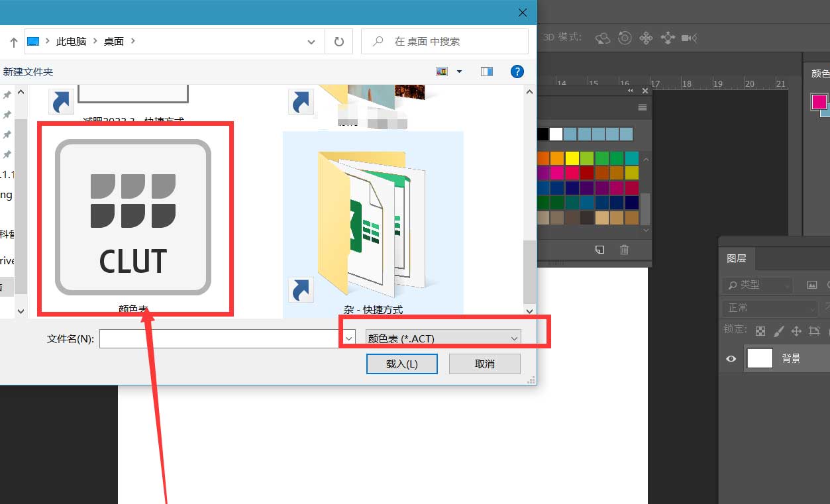Viewport: 830px width, 504px height.
Task: Click the This PC icon in the address bar
Action: pos(33,41)
